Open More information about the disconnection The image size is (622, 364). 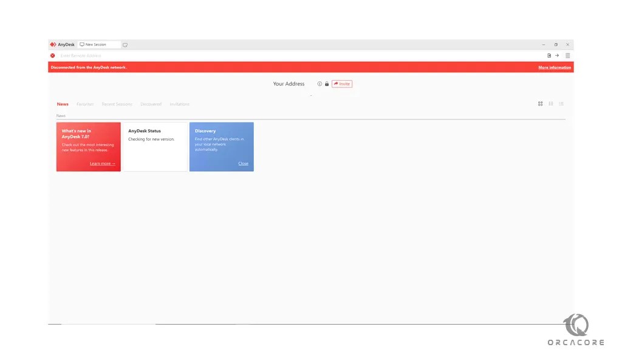[555, 67]
